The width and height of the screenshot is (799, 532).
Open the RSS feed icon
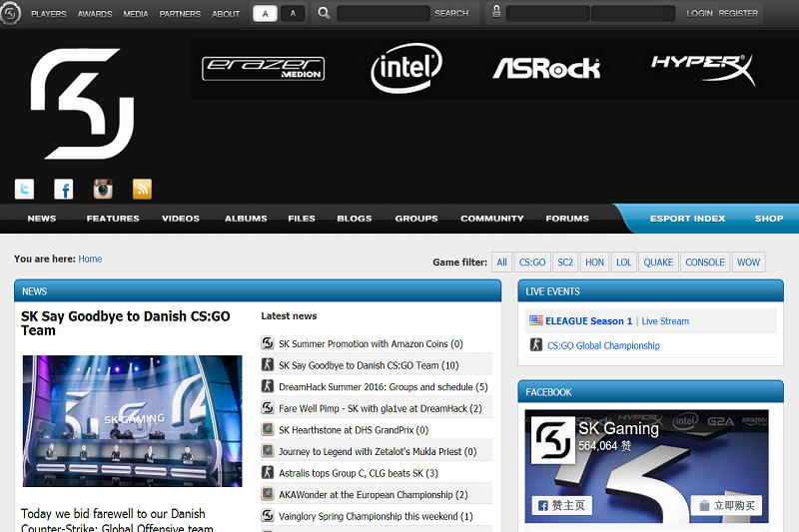point(142,189)
